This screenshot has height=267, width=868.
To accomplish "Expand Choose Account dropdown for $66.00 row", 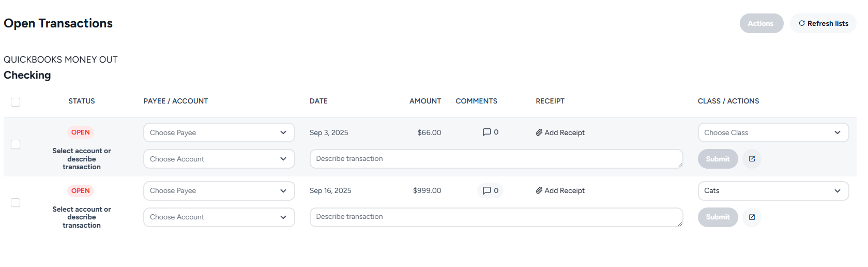I will tap(219, 159).
